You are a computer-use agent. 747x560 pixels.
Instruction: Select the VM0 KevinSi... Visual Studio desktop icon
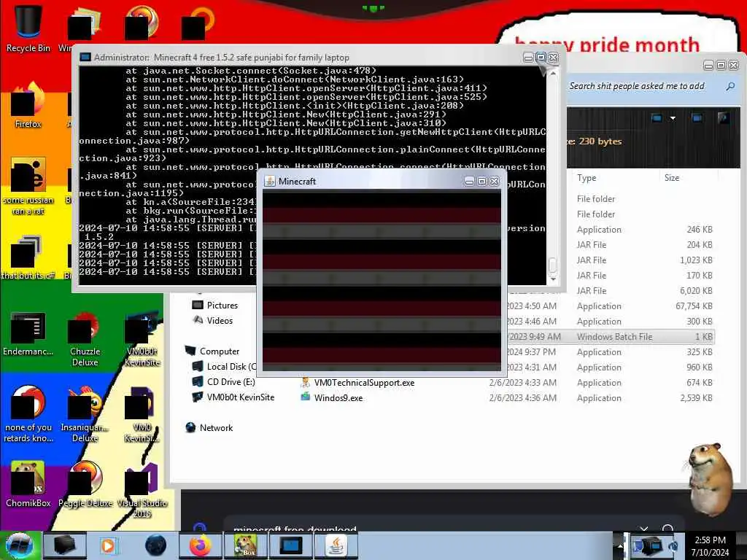click(x=142, y=414)
